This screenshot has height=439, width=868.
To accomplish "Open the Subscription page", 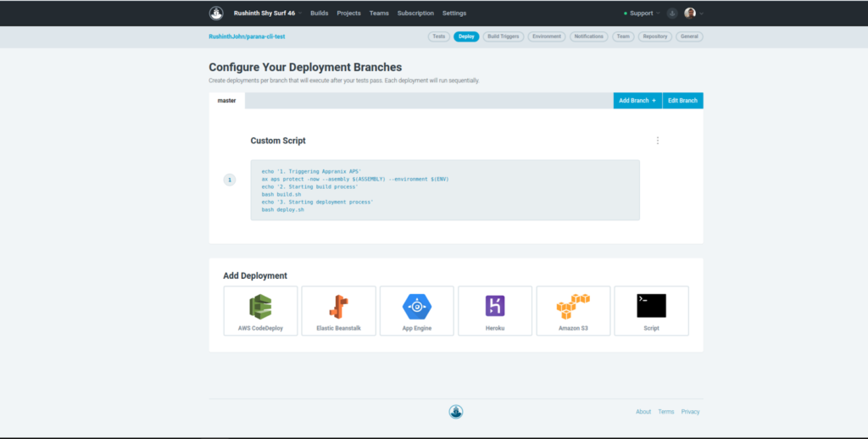I will (415, 14).
